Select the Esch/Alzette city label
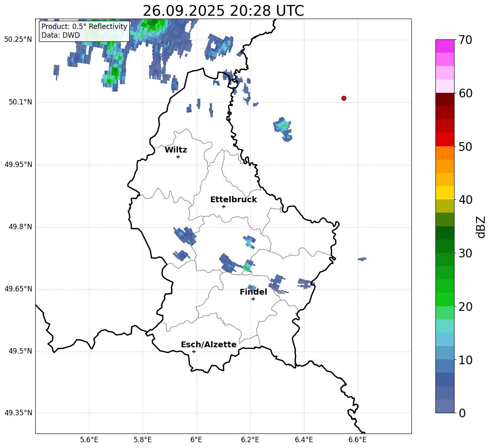 point(209,344)
